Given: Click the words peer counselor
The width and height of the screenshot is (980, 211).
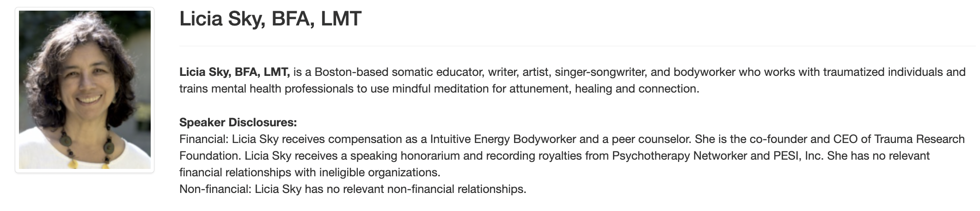Looking at the screenshot, I should pos(651,139).
